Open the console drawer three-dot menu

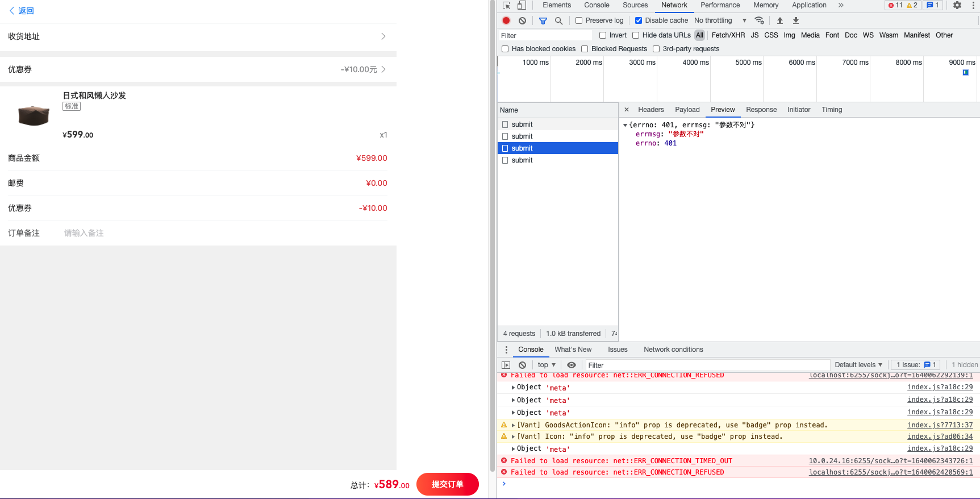pos(506,350)
